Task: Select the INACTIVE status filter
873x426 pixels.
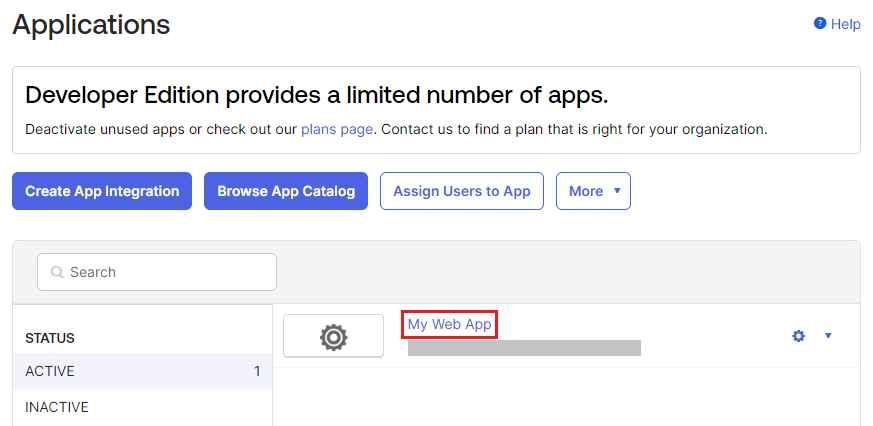Action: [x=57, y=407]
